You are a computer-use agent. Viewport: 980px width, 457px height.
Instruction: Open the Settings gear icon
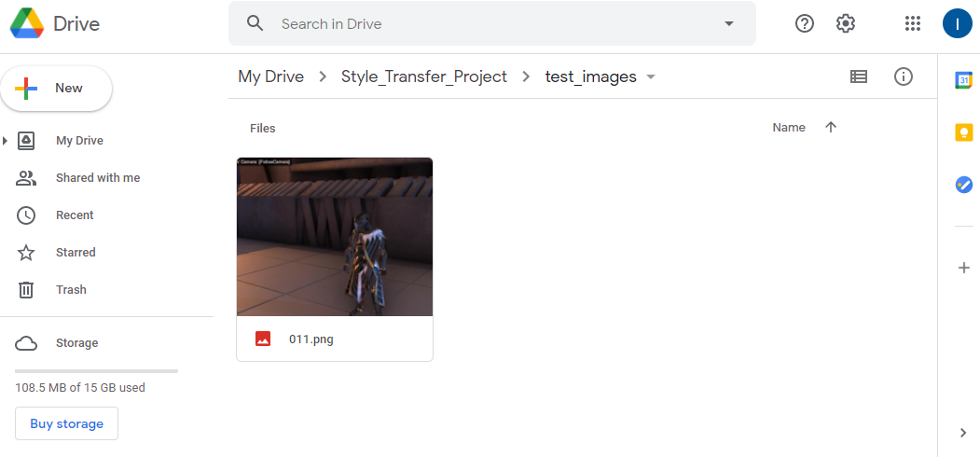click(x=846, y=23)
